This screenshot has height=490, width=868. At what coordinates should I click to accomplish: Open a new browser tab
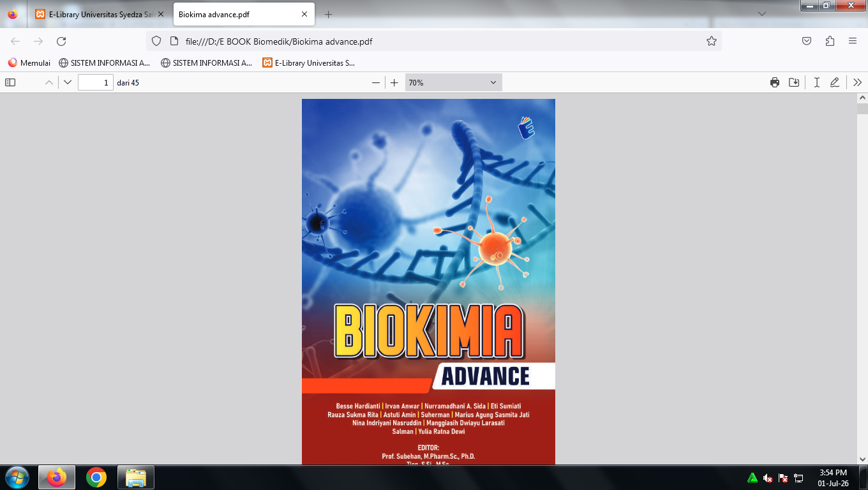click(328, 14)
